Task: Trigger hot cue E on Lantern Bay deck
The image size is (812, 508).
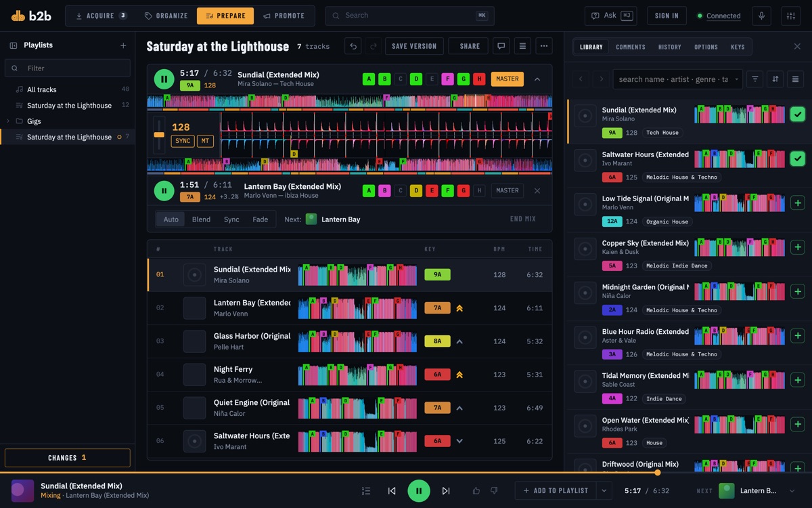Action: [x=432, y=191]
